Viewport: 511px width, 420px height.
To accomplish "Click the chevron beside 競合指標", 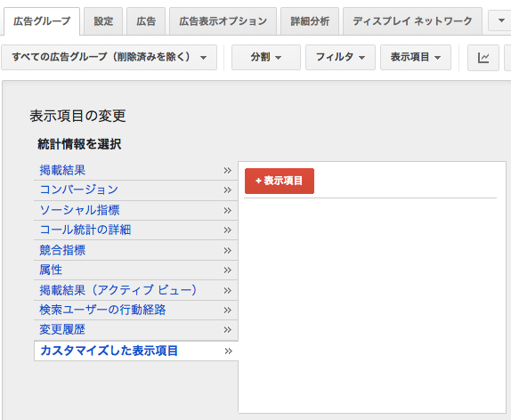I will click(x=228, y=250).
